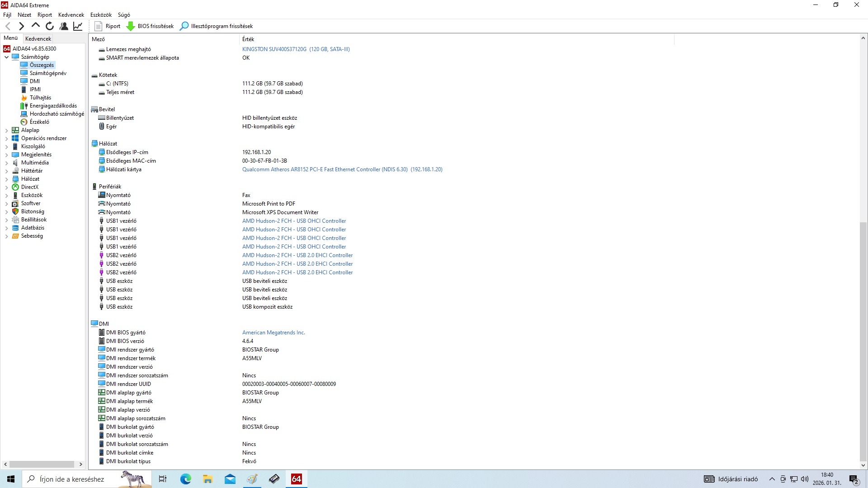This screenshot has width=868, height=488.
Task: Click Illesztőprogram frissítések search icon
Action: [184, 26]
